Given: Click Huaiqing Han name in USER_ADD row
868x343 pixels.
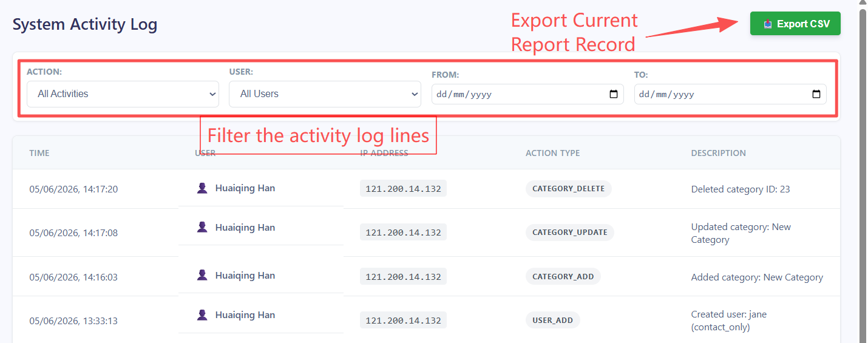Looking at the screenshot, I should (245, 314).
